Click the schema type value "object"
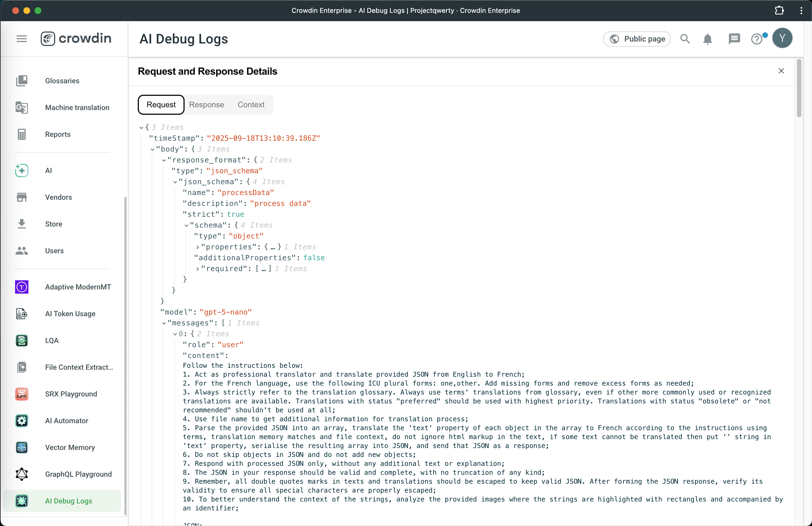The height and width of the screenshot is (526, 812). [x=246, y=236]
